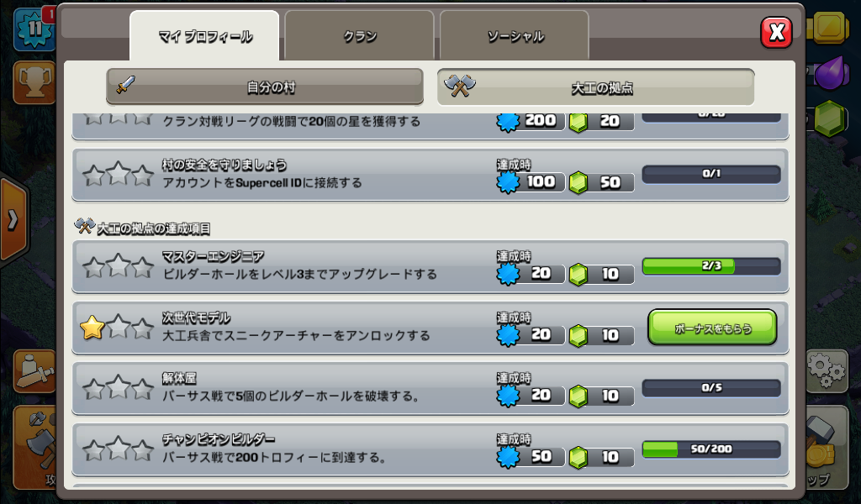Viewport: 861px width, 504px height.
Task: Click the purple elixir drop icon
Action: [829, 72]
